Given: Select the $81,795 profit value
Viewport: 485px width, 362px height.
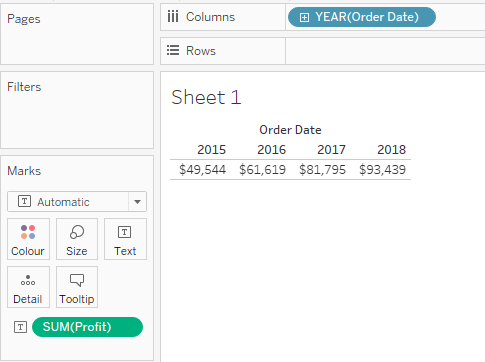Looking at the screenshot, I should pos(323,170).
